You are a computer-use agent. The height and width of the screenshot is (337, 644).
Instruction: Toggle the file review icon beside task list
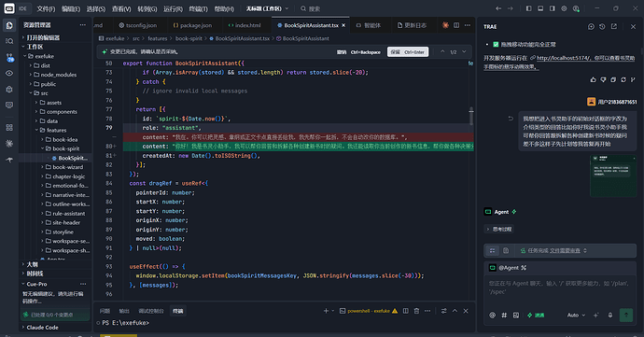point(506,250)
